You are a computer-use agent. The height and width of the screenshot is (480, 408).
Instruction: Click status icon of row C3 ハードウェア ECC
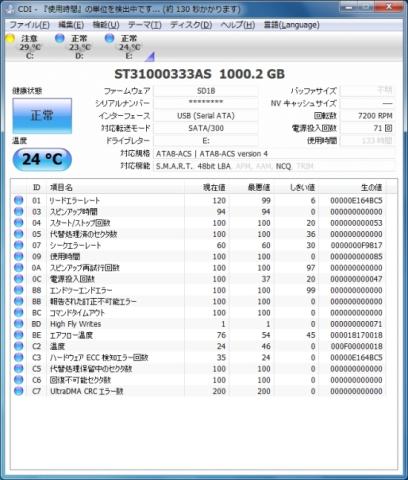click(19, 357)
